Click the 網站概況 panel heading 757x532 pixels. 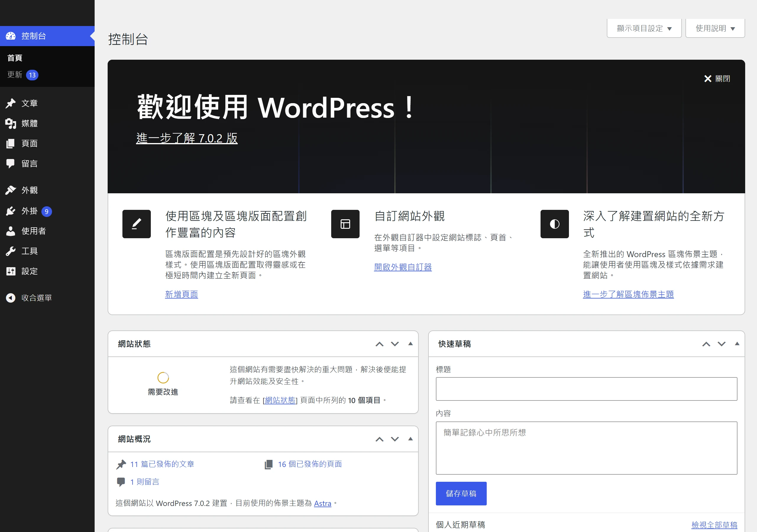pyautogui.click(x=134, y=439)
